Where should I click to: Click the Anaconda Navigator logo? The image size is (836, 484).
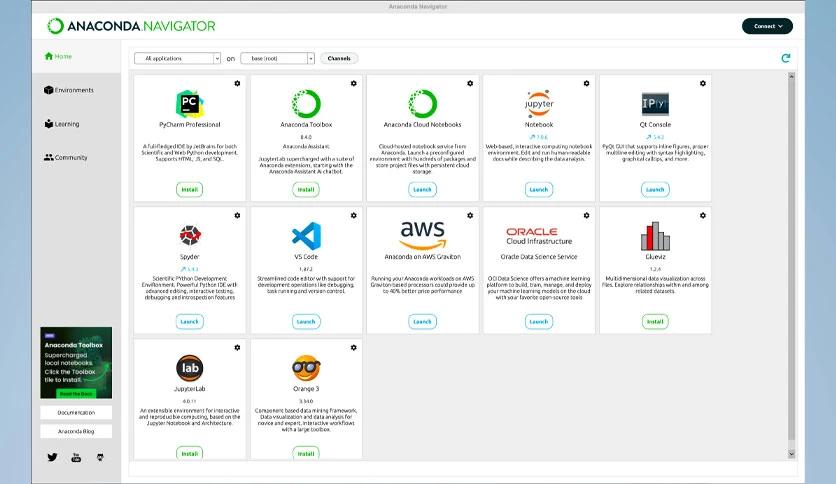(x=131, y=26)
